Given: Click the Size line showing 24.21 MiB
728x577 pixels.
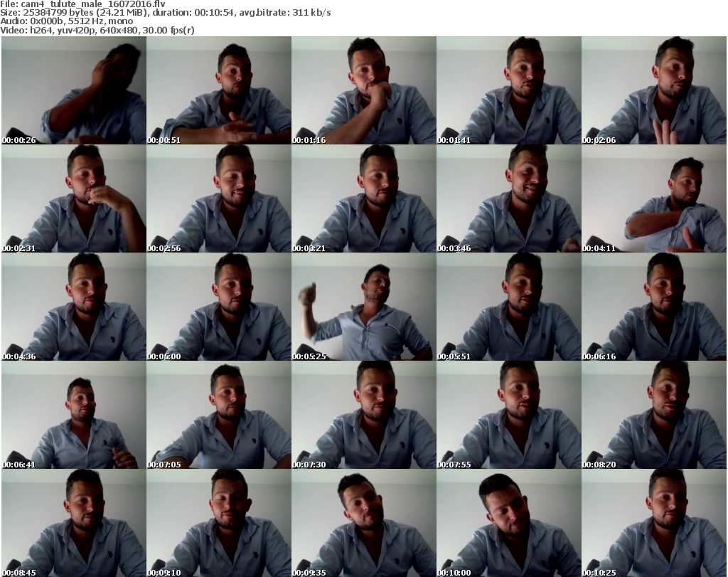Looking at the screenshot, I should [165, 13].
